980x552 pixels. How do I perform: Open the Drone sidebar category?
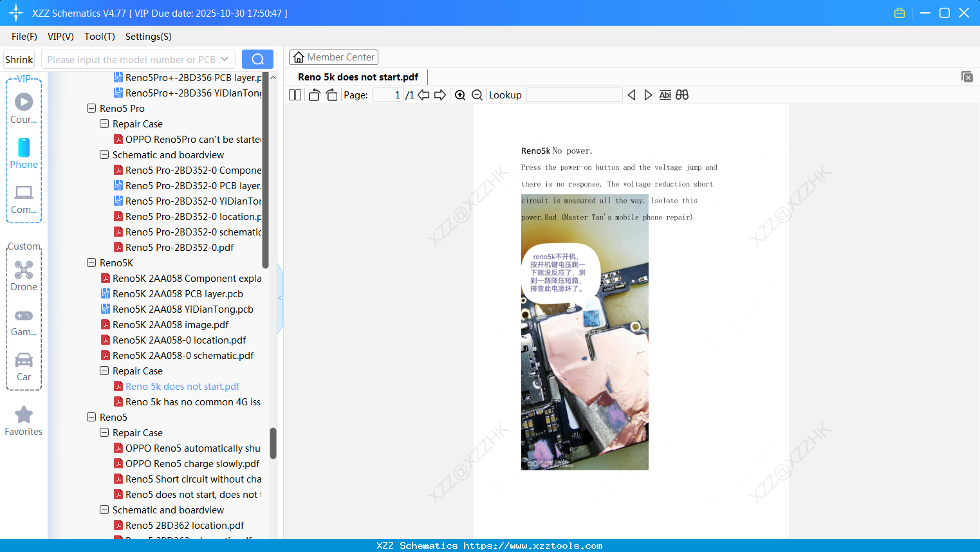(24, 276)
